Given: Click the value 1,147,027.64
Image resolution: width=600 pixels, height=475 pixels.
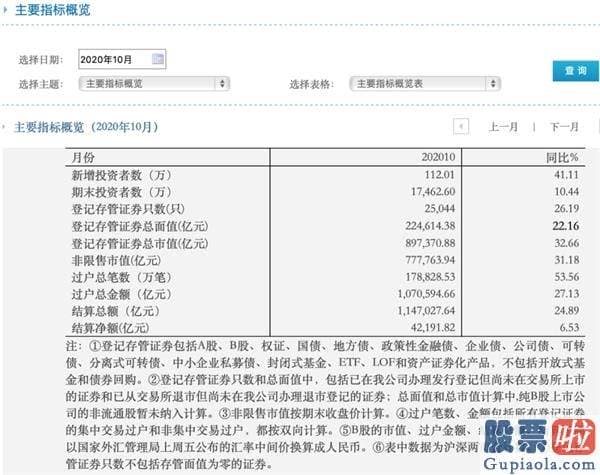Looking at the screenshot, I should (x=426, y=311).
